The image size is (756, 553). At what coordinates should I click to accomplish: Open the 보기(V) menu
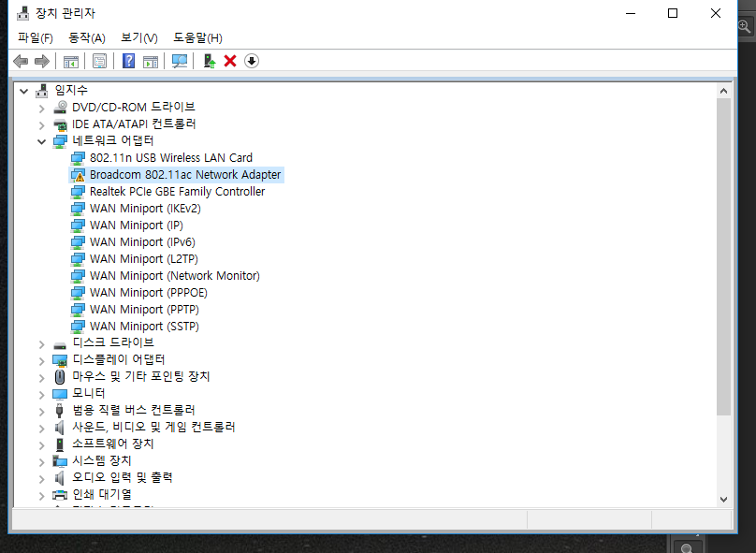[x=138, y=37]
